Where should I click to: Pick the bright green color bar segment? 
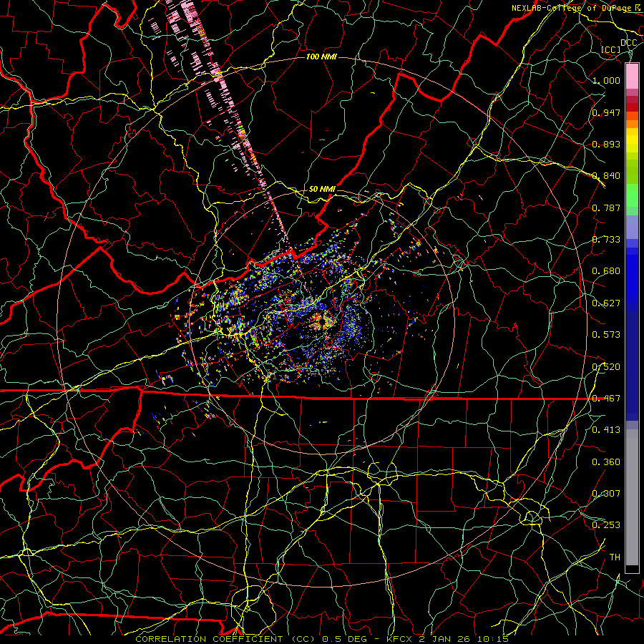632,195
